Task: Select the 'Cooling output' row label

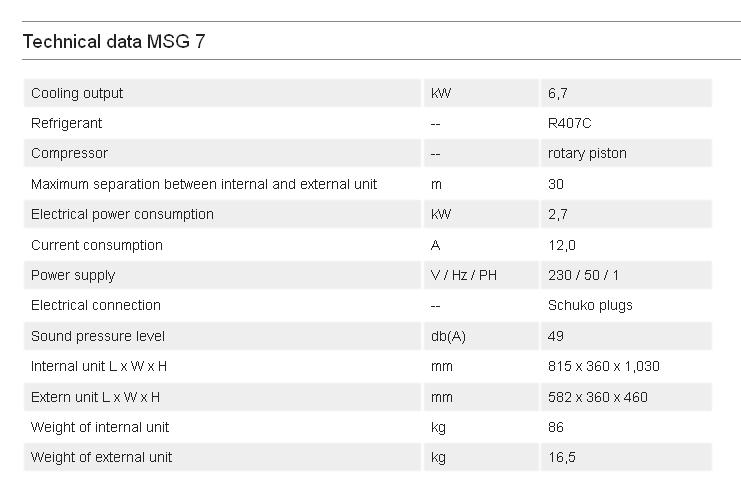Action: 77,93
